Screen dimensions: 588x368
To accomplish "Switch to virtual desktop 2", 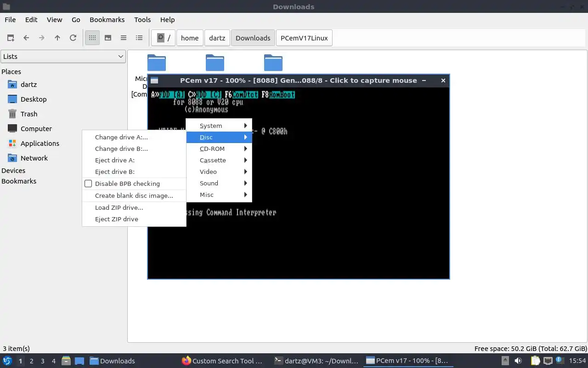I will (x=31, y=361).
